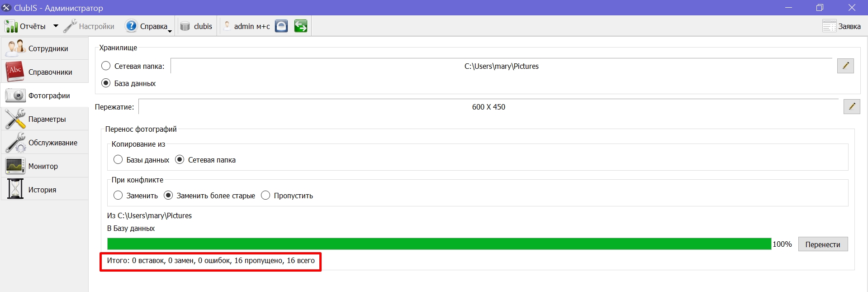Click the green arrows switch icon
This screenshot has width=868, height=292.
click(x=300, y=26)
